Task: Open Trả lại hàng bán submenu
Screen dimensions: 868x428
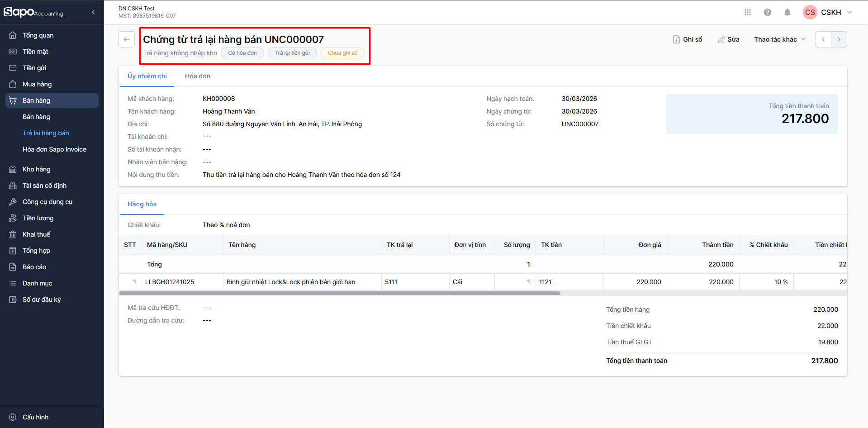Action: pyautogui.click(x=46, y=133)
